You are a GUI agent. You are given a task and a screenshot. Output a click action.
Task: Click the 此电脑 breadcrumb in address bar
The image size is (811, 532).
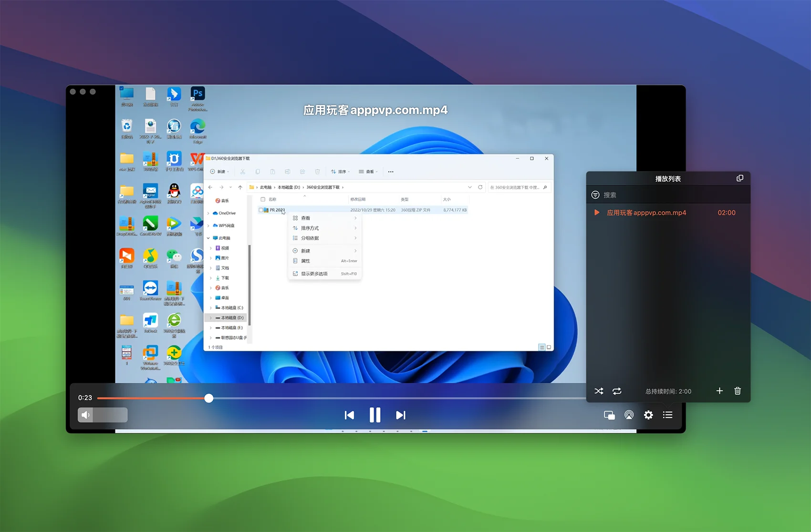coord(266,187)
